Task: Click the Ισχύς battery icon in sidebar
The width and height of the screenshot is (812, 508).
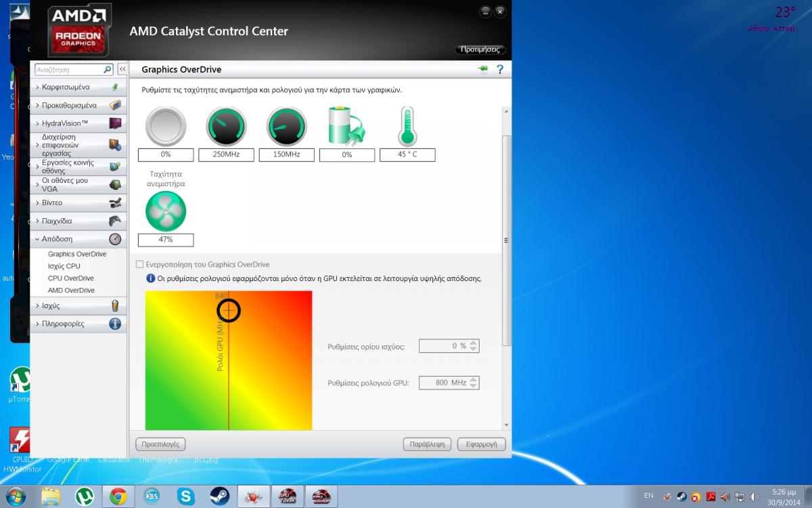Action: [115, 305]
